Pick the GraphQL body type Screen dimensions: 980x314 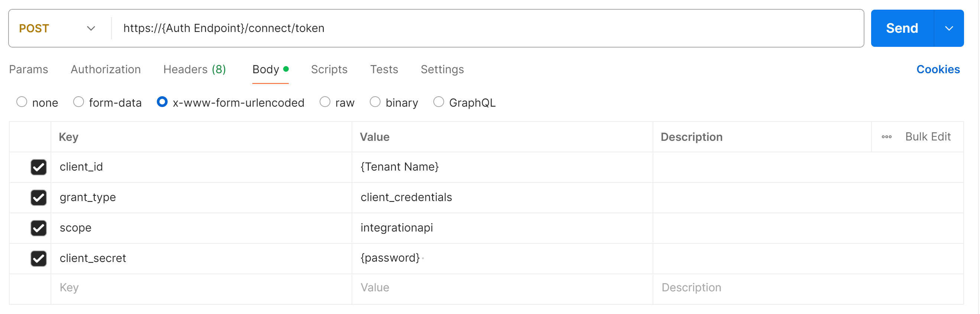click(x=439, y=102)
